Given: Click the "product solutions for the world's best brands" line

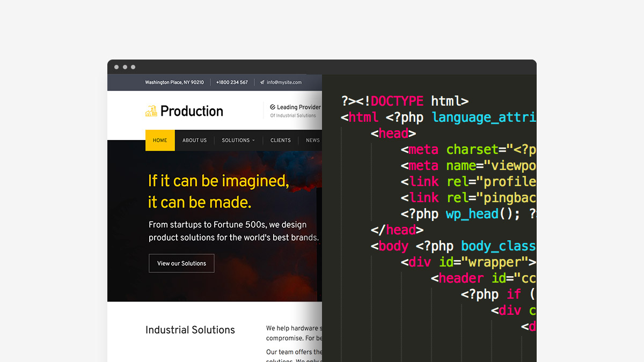Looking at the screenshot, I should coord(233,237).
